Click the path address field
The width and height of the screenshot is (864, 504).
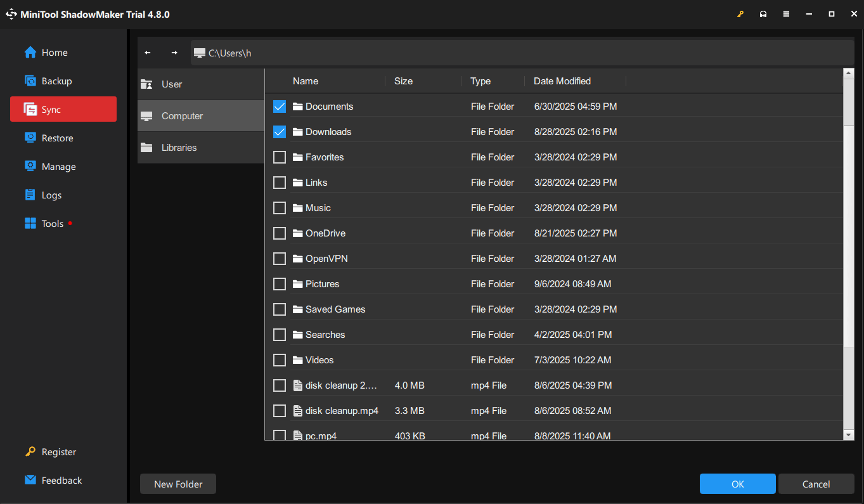[520, 53]
